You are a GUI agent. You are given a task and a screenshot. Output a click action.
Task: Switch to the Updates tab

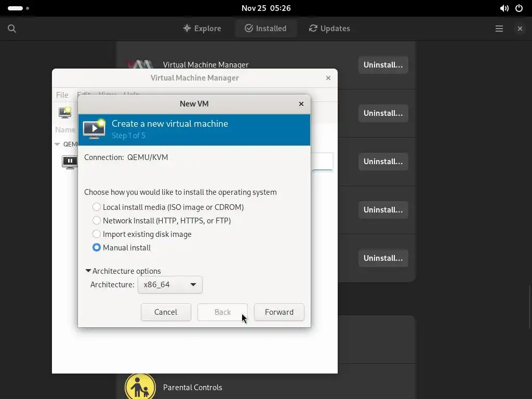(329, 29)
